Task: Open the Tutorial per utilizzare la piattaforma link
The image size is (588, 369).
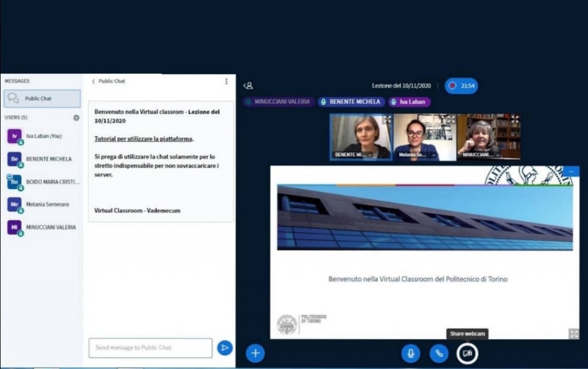Action: (144, 139)
